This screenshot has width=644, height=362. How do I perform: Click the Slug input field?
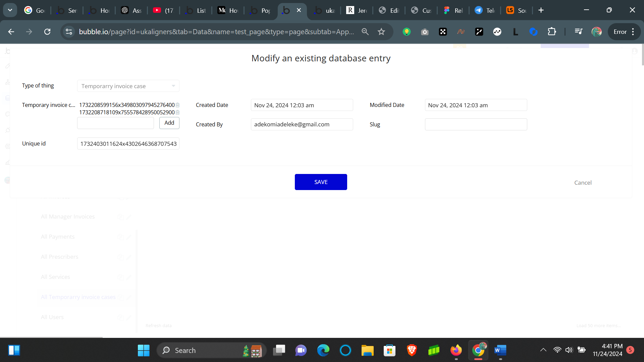[476, 124]
